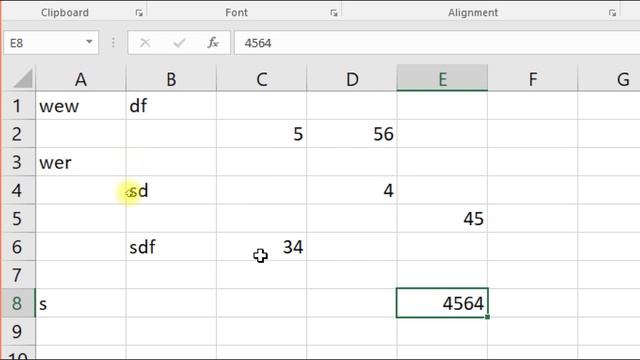Select column A header

[x=81, y=78]
